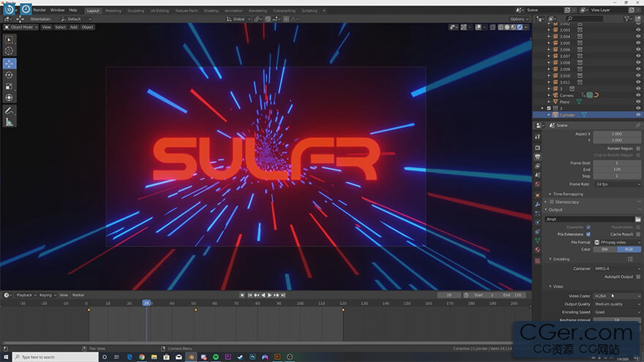Switch viewport to Rendered shading
Screen dimensions: 644x362
[520, 27]
